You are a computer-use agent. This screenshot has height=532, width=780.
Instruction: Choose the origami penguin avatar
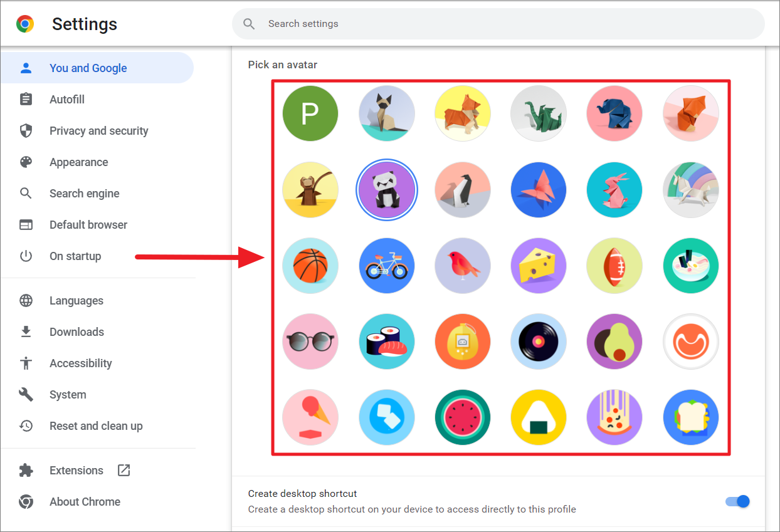tap(463, 190)
